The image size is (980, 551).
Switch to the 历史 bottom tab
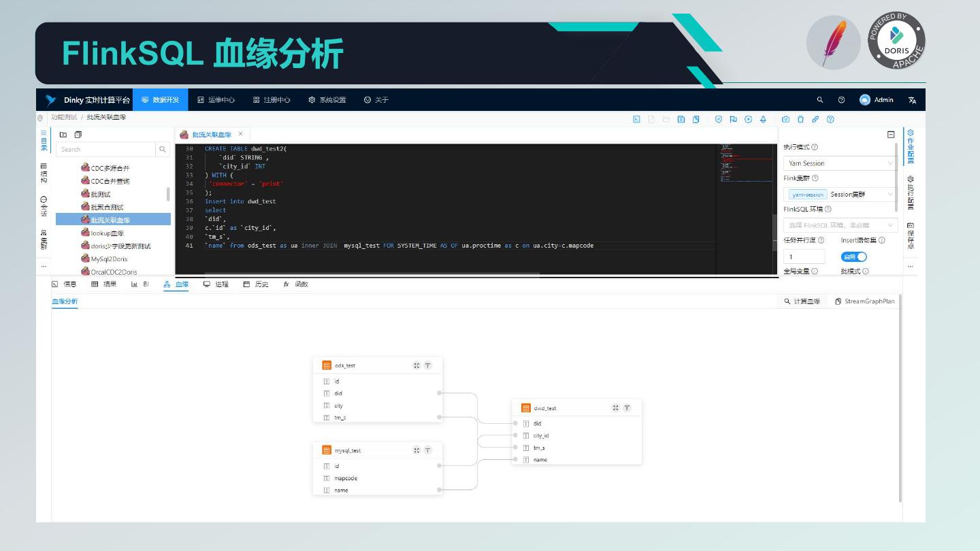[x=256, y=284]
